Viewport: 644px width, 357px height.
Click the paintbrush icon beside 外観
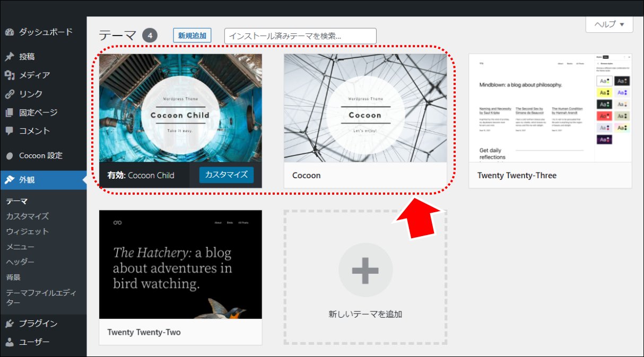(10, 180)
